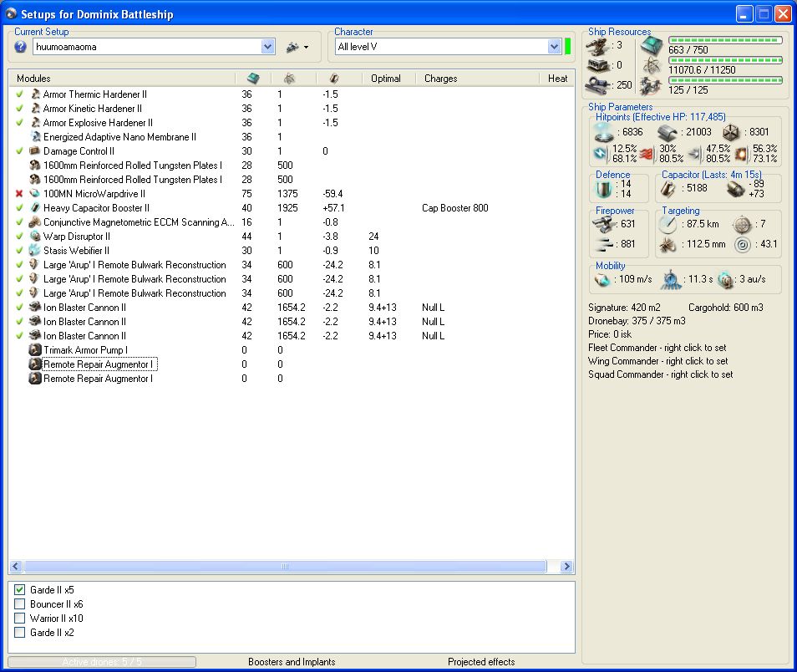The height and width of the screenshot is (672, 797).
Task: Open the ship icon dropdown menu
Action: click(x=297, y=48)
